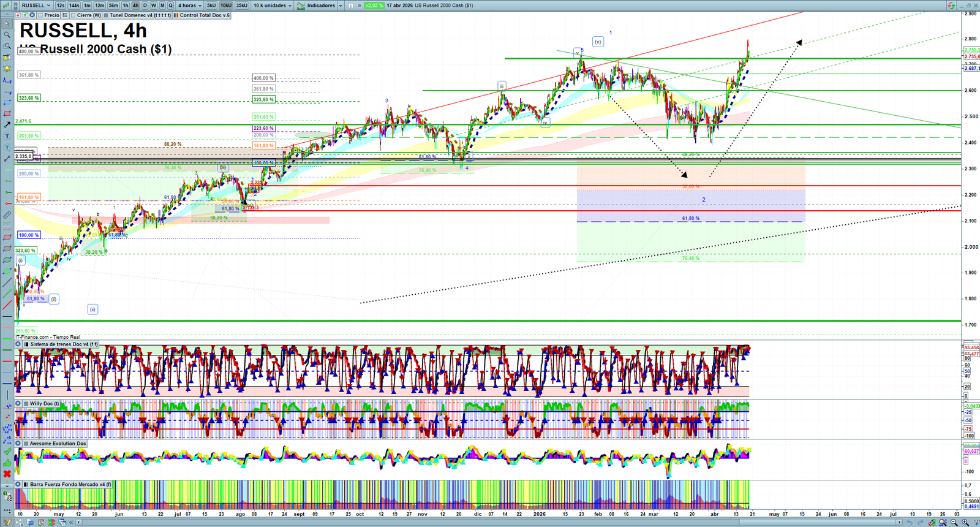Click the Sistema de trenes Doc v4 label
The width and height of the screenshot is (980, 527).
point(64,344)
